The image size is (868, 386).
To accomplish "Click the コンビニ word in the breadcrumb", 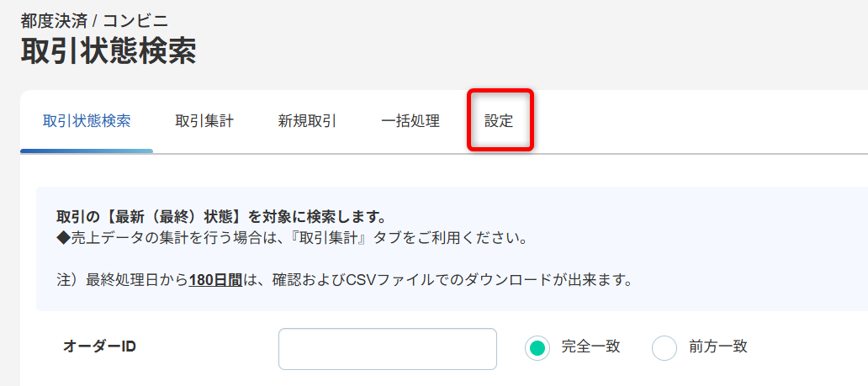I will tap(135, 21).
